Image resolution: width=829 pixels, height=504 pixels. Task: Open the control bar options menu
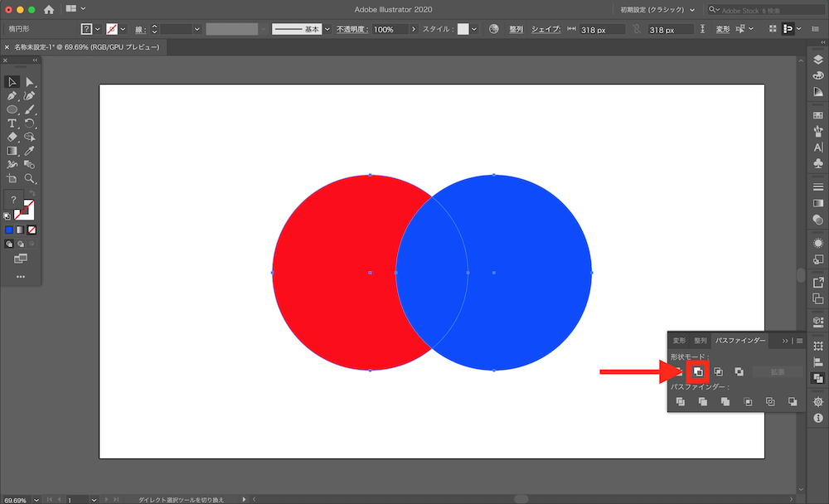[816, 29]
